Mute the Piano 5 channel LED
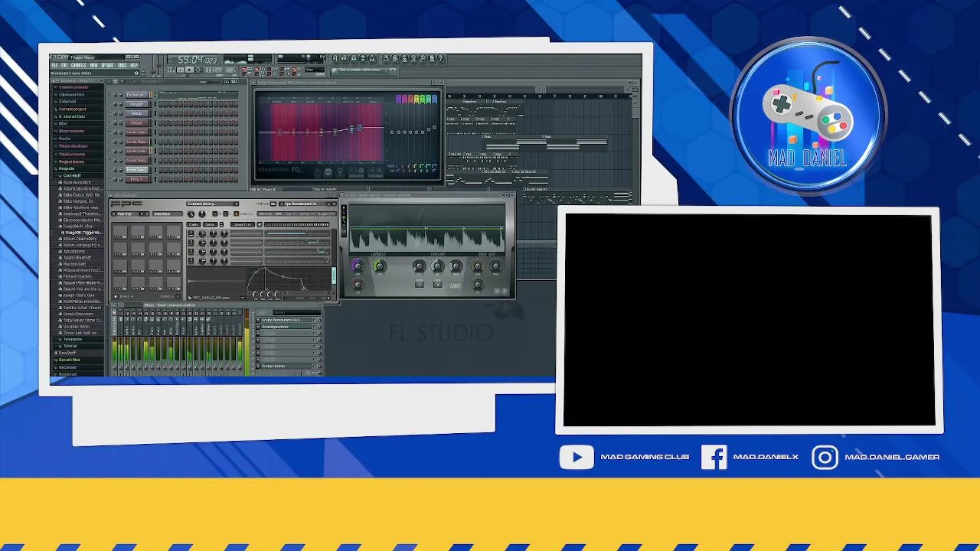 tap(109, 179)
